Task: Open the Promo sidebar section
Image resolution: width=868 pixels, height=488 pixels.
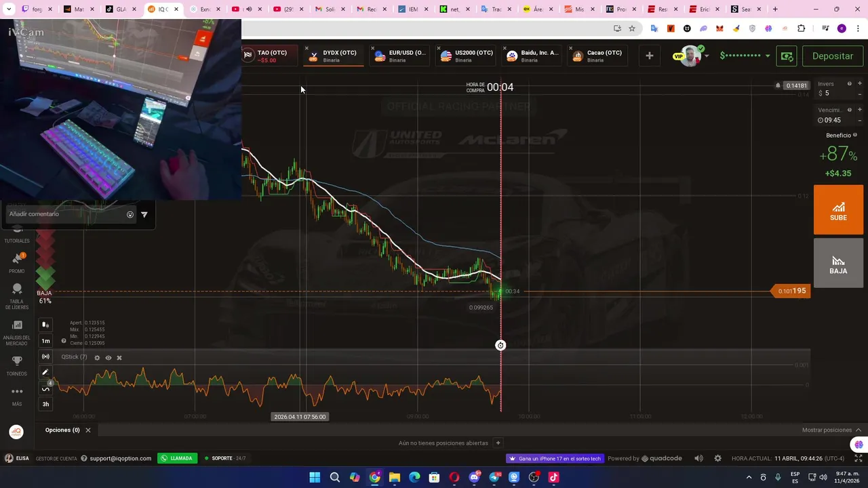Action: (x=17, y=264)
